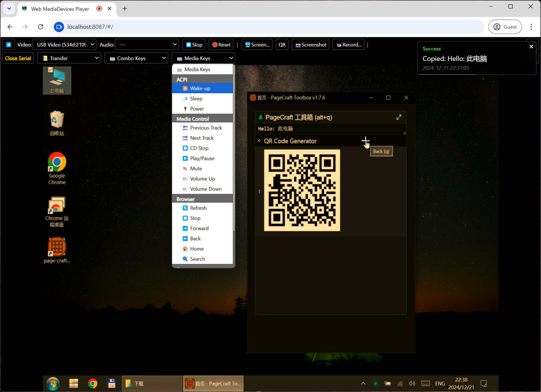Open Chrome from remote taskbar
This screenshot has height=392, width=541.
coord(92,383)
